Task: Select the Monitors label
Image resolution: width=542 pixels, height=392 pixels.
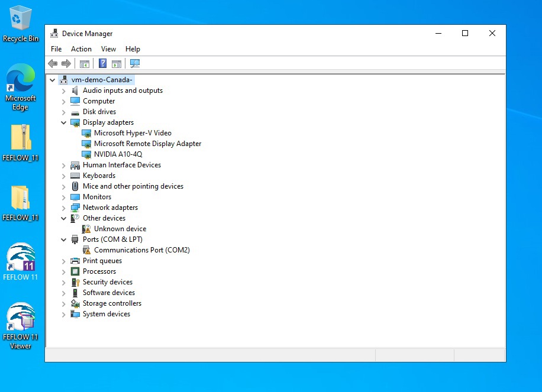Action: point(97,197)
